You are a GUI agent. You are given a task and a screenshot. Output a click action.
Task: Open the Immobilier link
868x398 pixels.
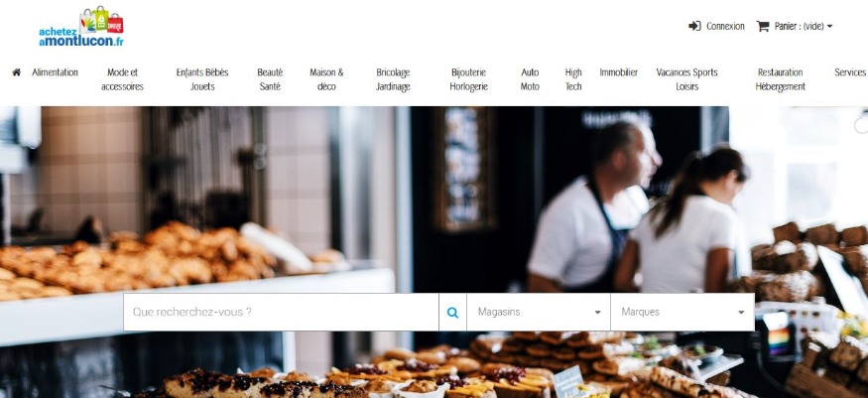[x=619, y=72]
